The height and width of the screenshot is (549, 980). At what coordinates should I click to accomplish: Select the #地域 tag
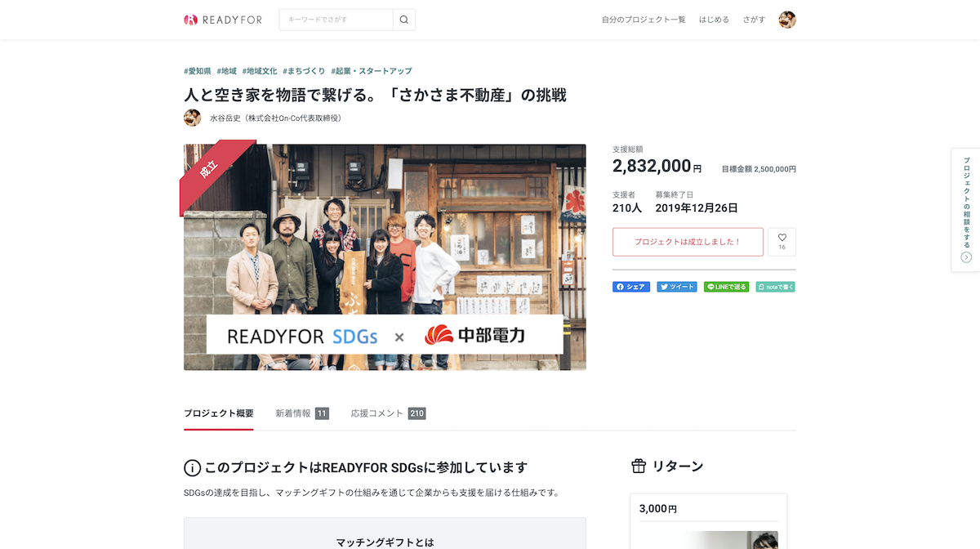point(226,71)
